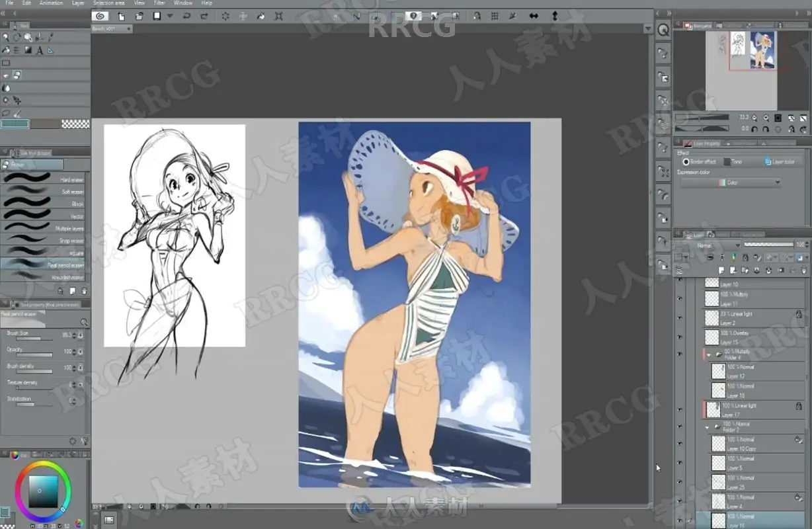Click Quick Access Q button
This screenshot has height=529, width=812.
tap(663, 30)
